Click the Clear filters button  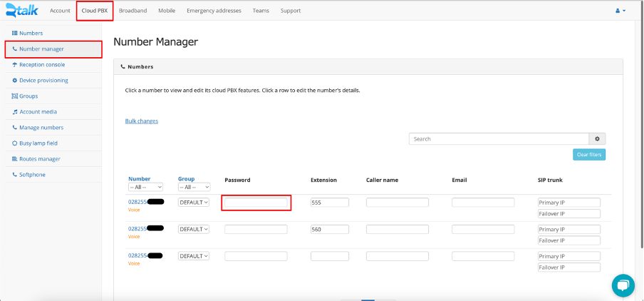coord(589,155)
